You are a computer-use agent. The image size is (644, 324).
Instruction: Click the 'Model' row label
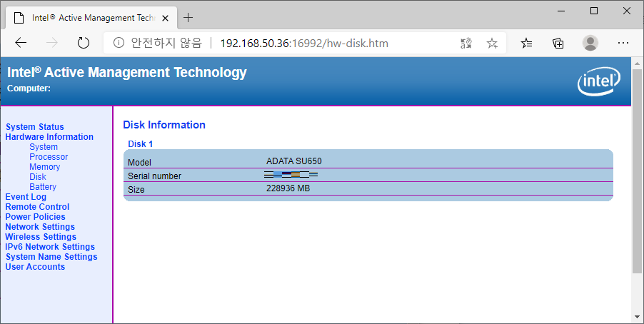point(139,162)
